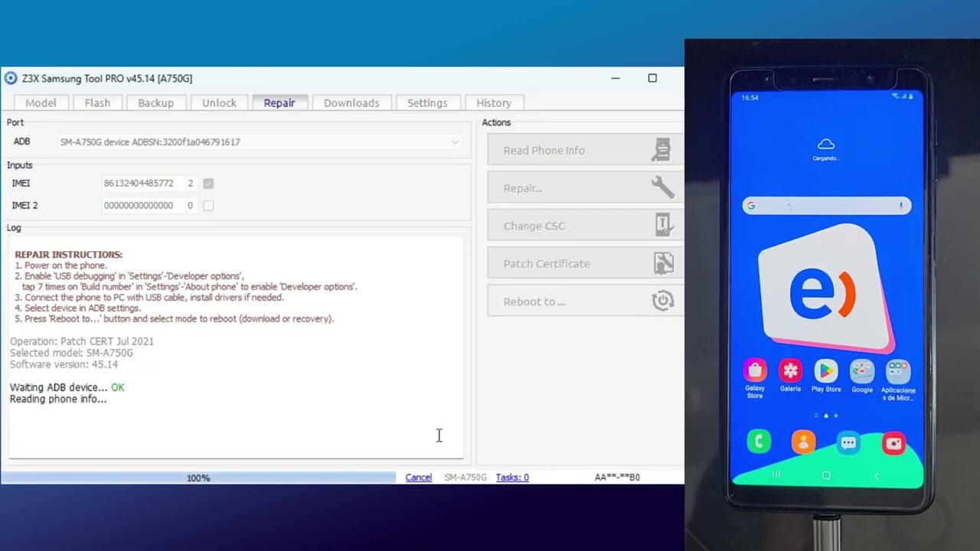Viewport: 980px width, 551px height.
Task: Tap the phone's back navigation button
Action: (x=877, y=475)
